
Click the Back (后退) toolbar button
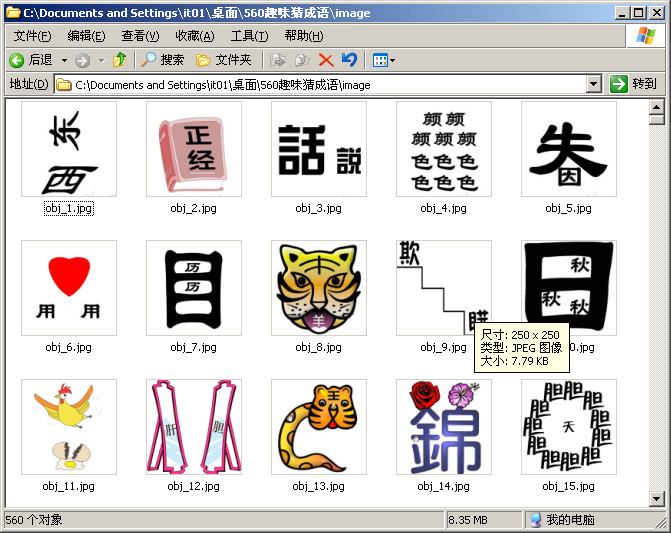tap(30, 60)
